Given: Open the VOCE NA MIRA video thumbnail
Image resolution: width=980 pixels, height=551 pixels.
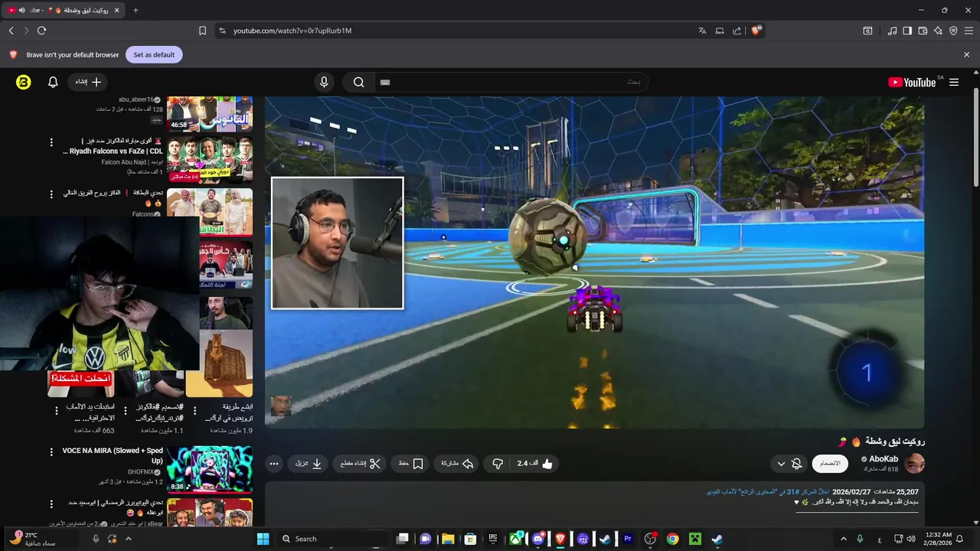Looking at the screenshot, I should pos(210,468).
